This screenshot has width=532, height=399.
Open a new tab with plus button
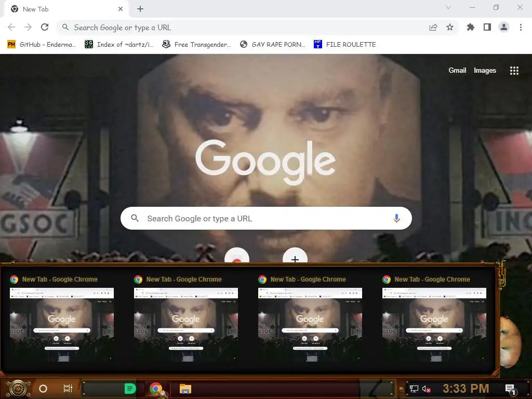click(140, 9)
